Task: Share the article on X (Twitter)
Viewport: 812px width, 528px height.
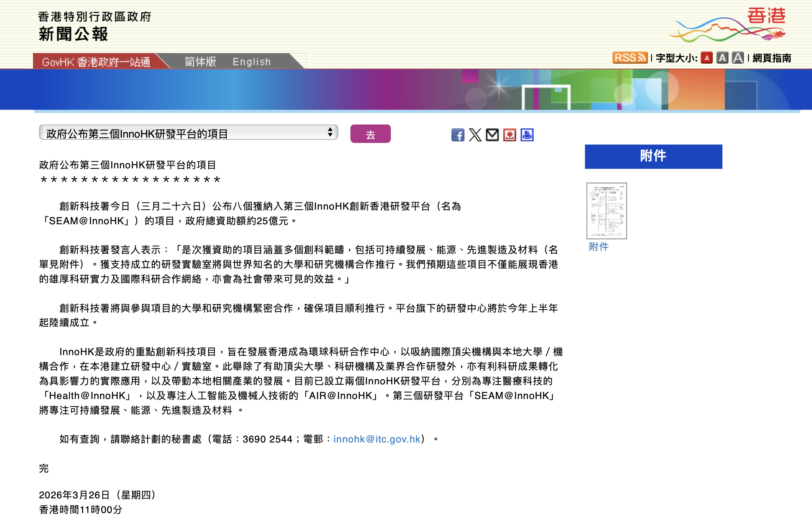Action: click(475, 135)
